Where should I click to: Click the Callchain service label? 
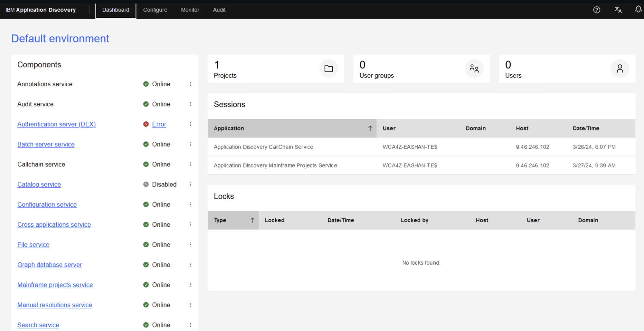41,164
